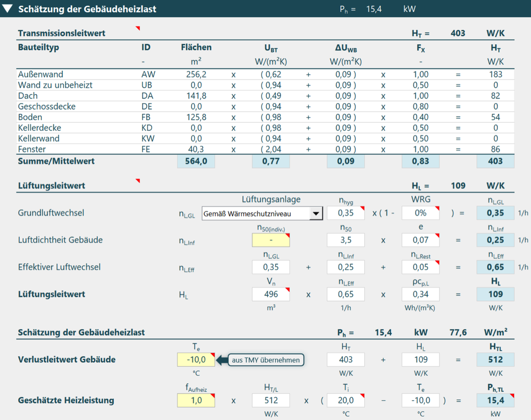Click the Transmissionsleitwert section heading
The image size is (531, 420).
(x=62, y=33)
